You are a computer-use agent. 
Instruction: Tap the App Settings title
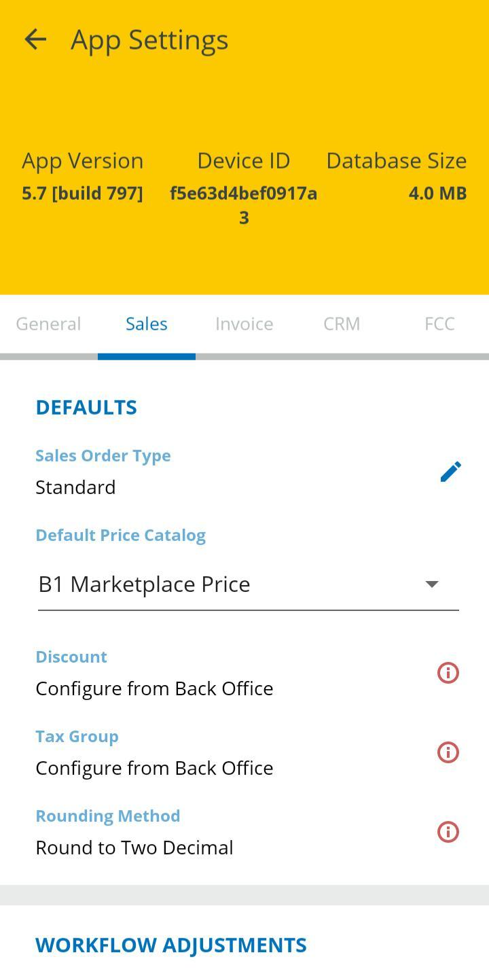click(149, 39)
